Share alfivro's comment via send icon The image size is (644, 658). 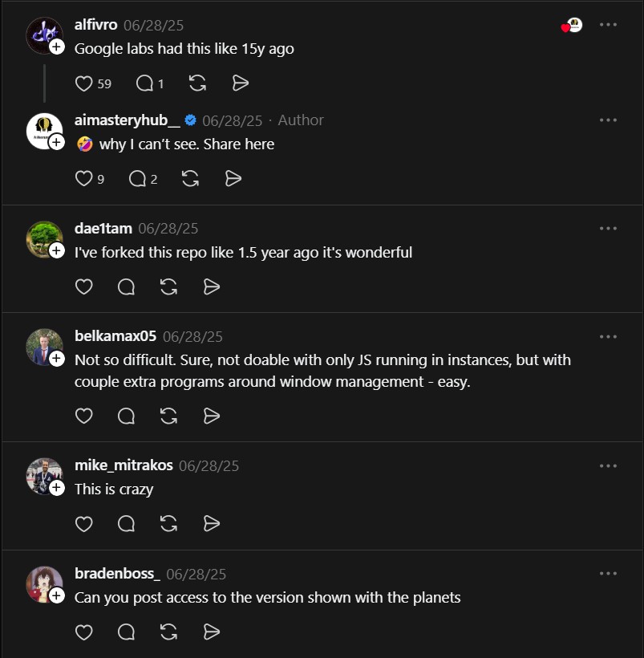(240, 83)
